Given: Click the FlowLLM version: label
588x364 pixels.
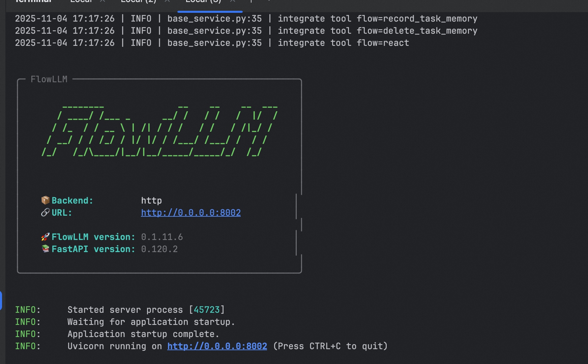Looking at the screenshot, I should pos(93,237).
